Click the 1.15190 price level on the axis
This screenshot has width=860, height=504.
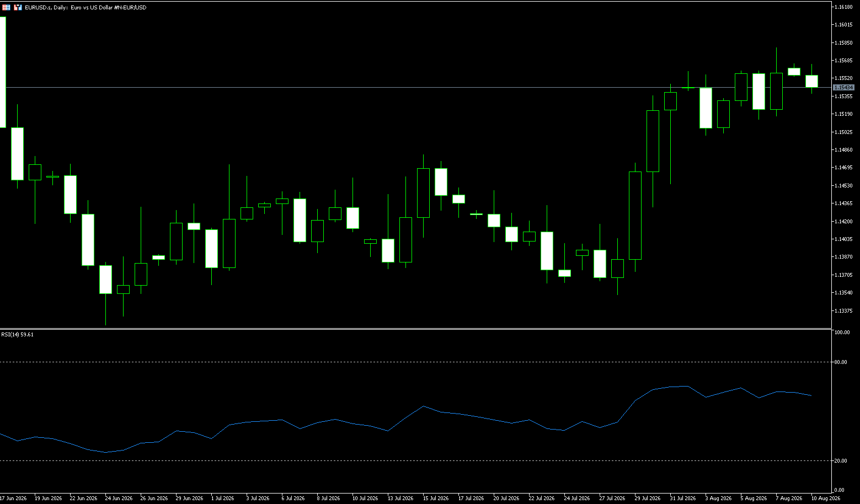coord(844,114)
